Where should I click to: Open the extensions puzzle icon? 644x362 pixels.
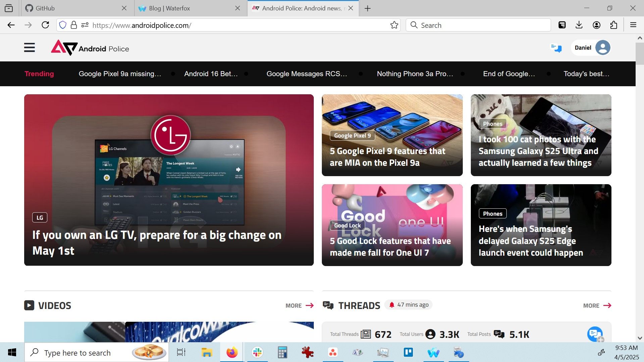(613, 25)
